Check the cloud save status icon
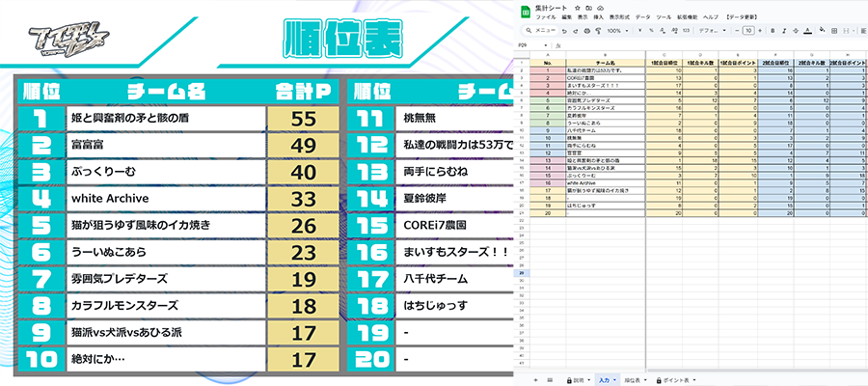Image resolution: width=868 pixels, height=386 pixels. (601, 9)
